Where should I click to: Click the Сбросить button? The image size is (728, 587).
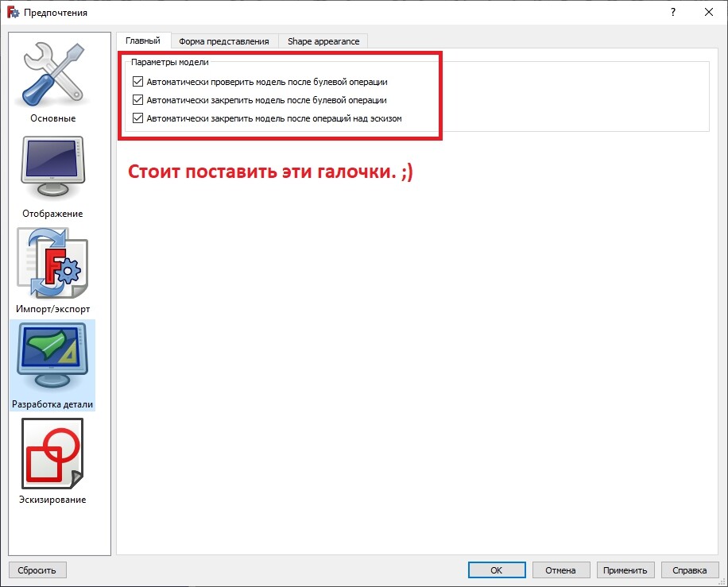click(37, 570)
